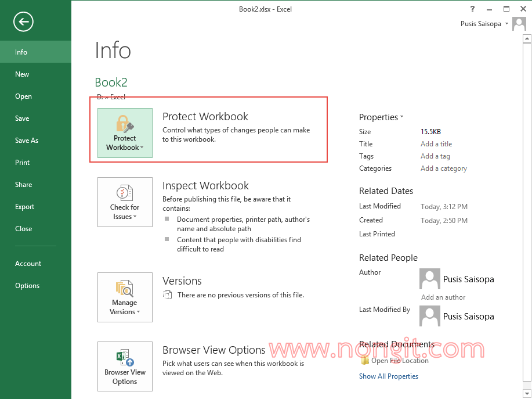The width and height of the screenshot is (532, 399).
Task: Click the Help question mark icon
Action: 473,9
